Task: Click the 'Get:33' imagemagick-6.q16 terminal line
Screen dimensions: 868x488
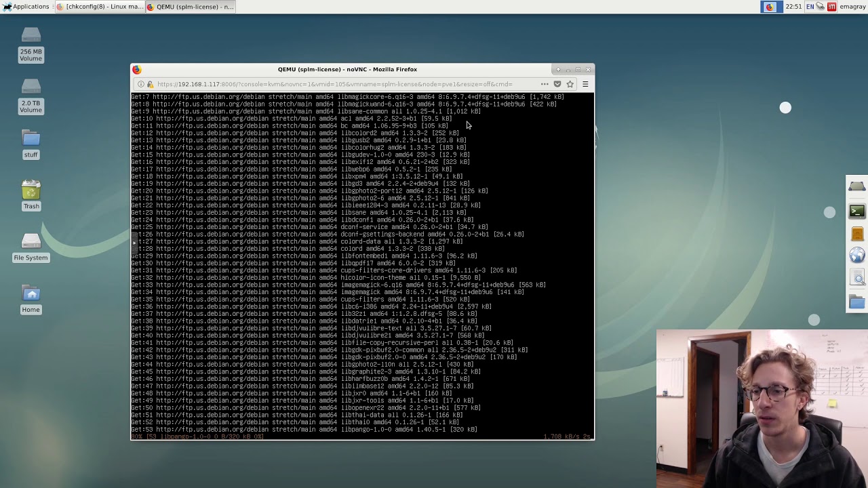Action: click(x=338, y=285)
